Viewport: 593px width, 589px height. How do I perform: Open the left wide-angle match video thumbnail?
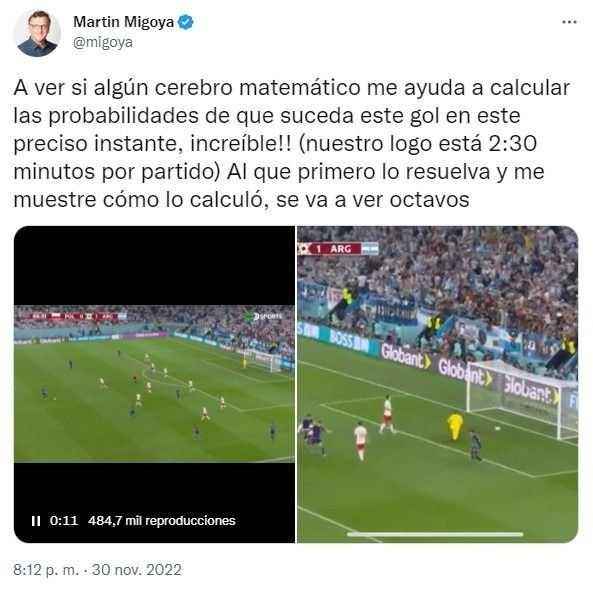click(x=154, y=384)
